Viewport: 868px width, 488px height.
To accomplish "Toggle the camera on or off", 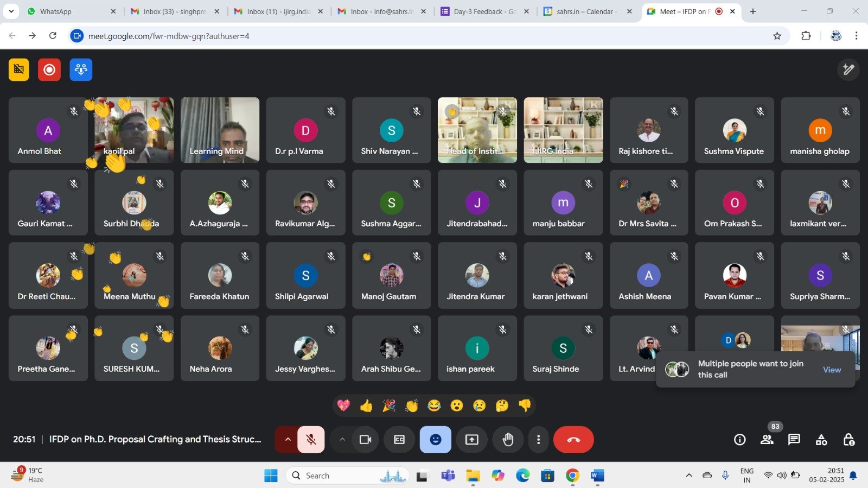I will click(x=366, y=440).
